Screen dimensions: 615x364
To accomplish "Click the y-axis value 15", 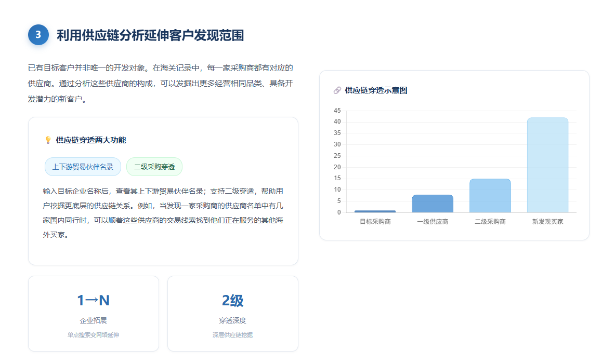I will pyautogui.click(x=337, y=178).
